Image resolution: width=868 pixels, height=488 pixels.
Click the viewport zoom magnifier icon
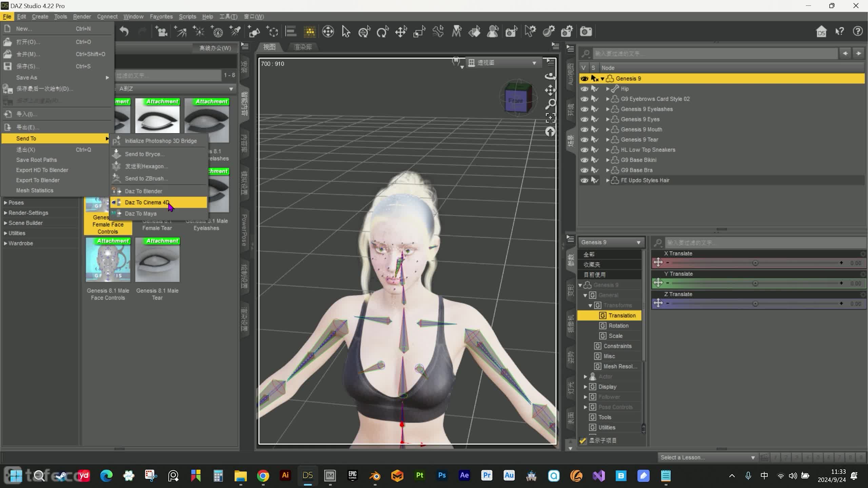[550, 104]
